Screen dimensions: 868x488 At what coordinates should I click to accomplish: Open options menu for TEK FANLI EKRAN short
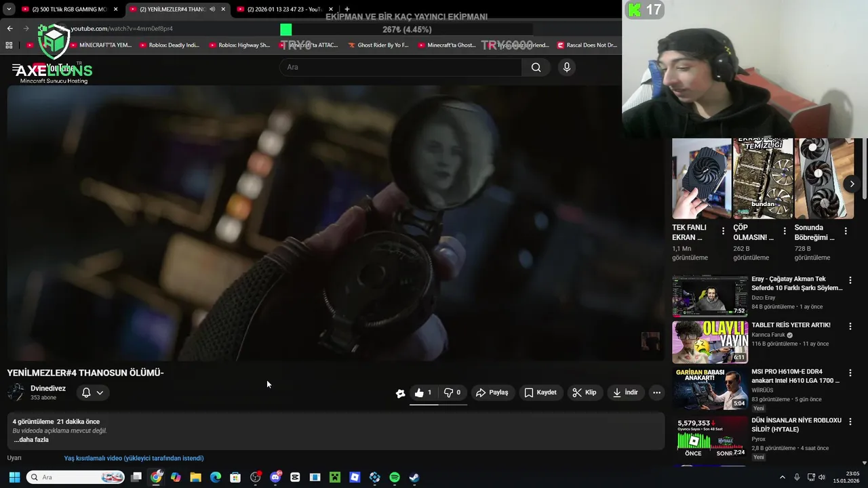tap(723, 231)
